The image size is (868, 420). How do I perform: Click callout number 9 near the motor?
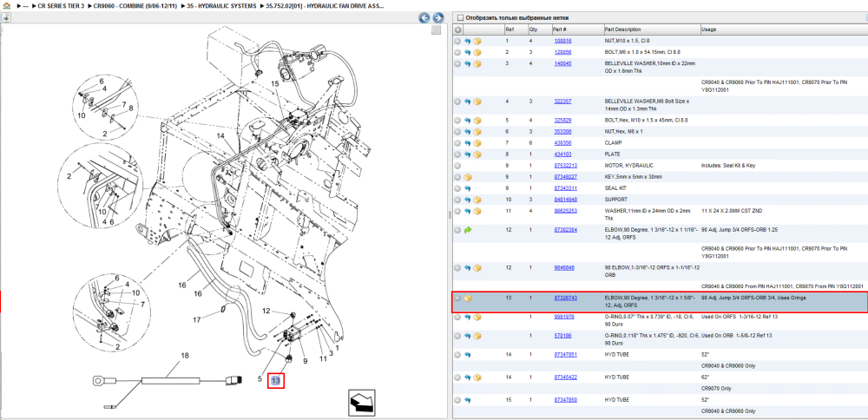(x=304, y=361)
